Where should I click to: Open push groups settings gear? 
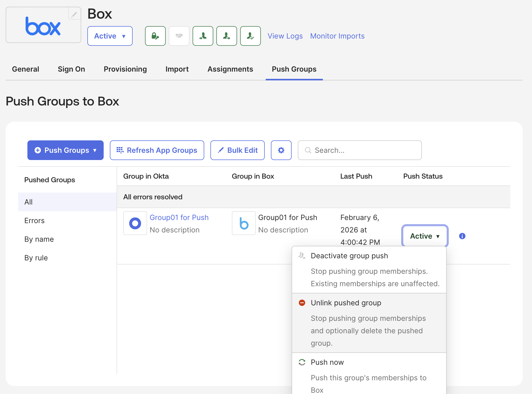[281, 150]
